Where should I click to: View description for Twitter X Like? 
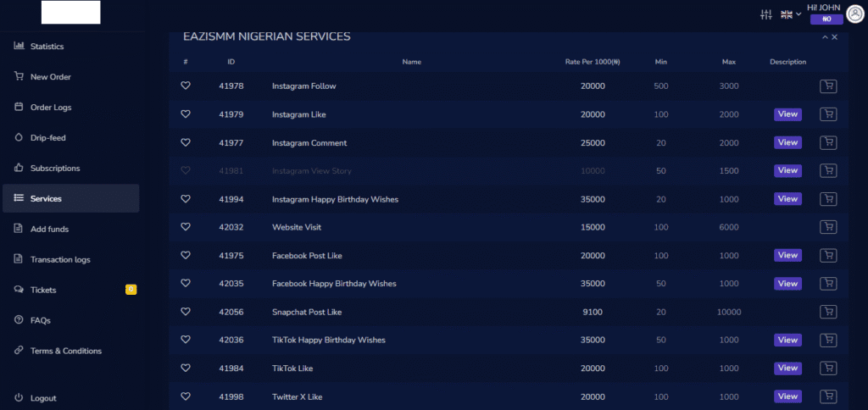pos(787,396)
